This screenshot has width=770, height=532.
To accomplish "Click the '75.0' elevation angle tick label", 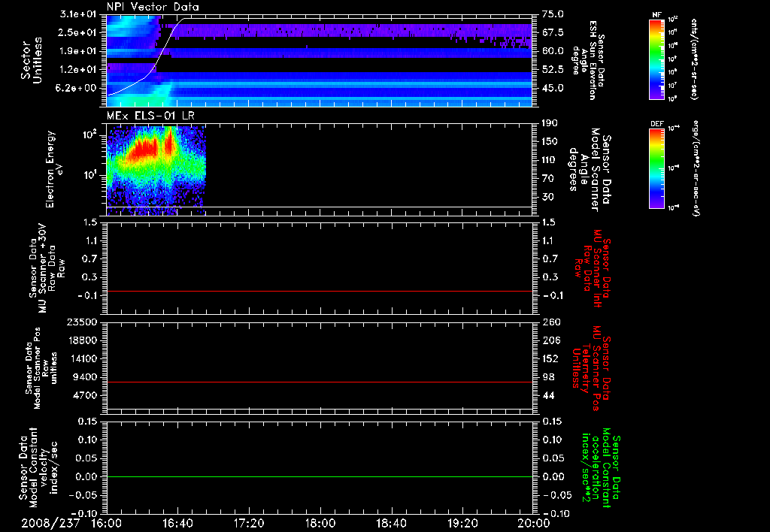I will point(553,14).
